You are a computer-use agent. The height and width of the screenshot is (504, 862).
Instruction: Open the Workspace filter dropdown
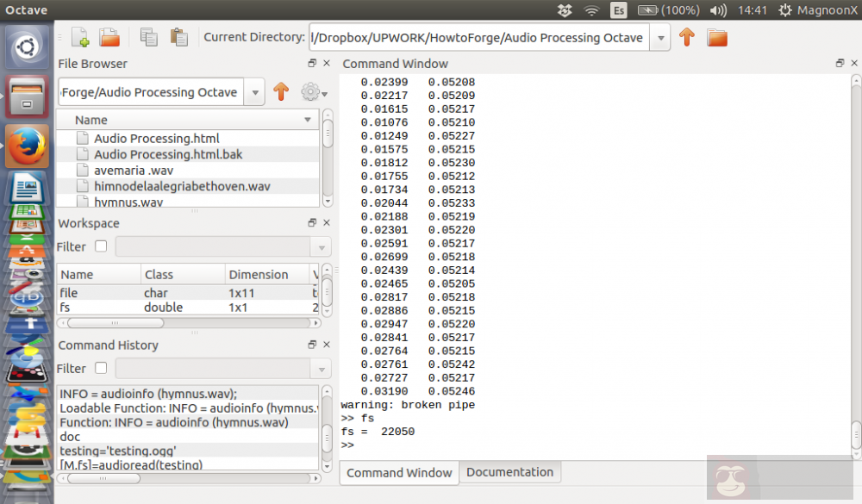point(322,246)
